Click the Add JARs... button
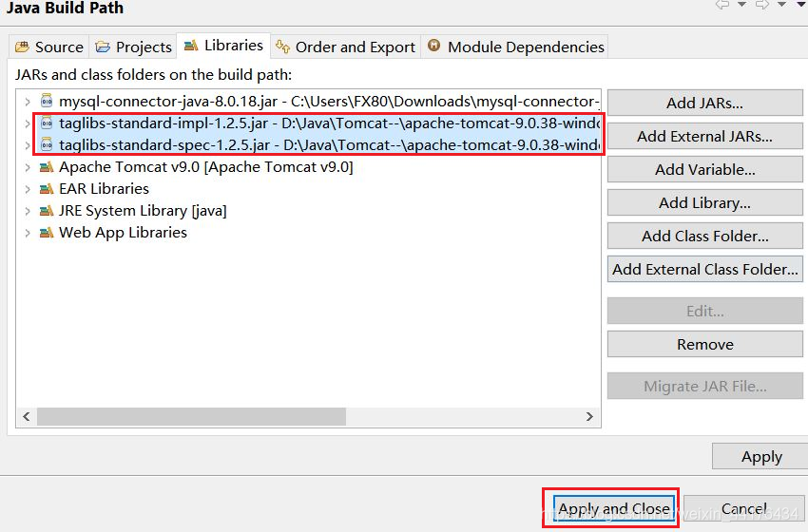The width and height of the screenshot is (808, 532). tap(705, 103)
